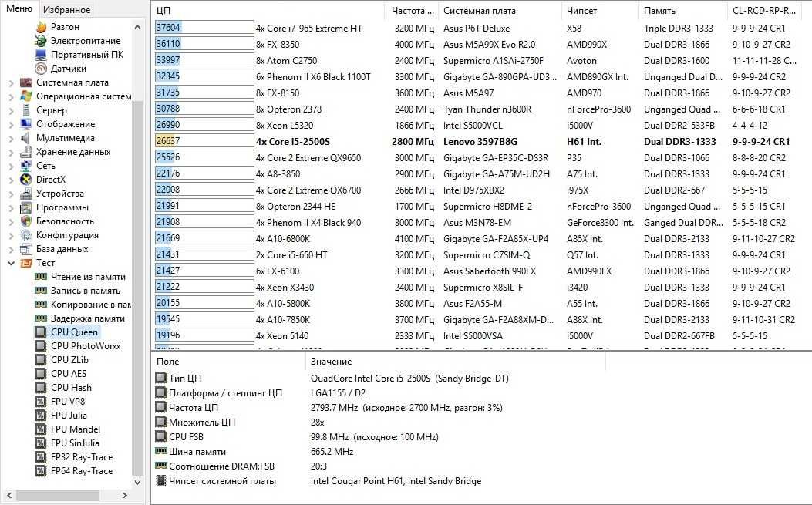Switch to the Избранное tab

(x=66, y=10)
